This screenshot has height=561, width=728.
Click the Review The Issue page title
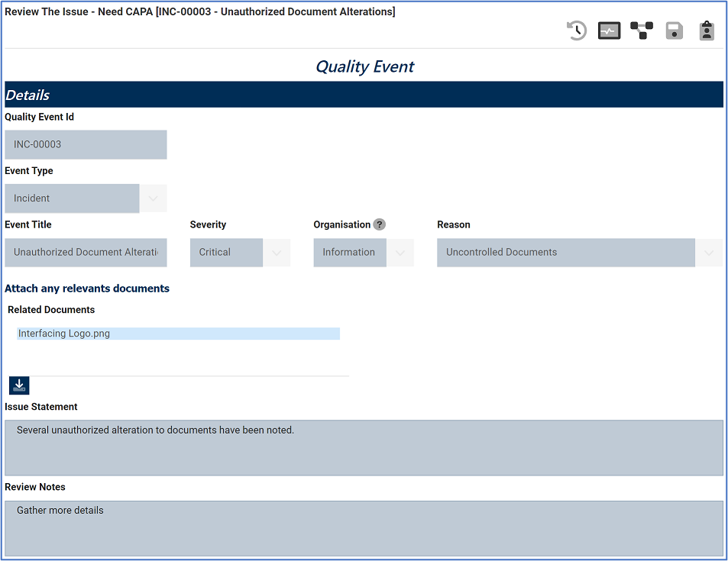[x=199, y=11]
